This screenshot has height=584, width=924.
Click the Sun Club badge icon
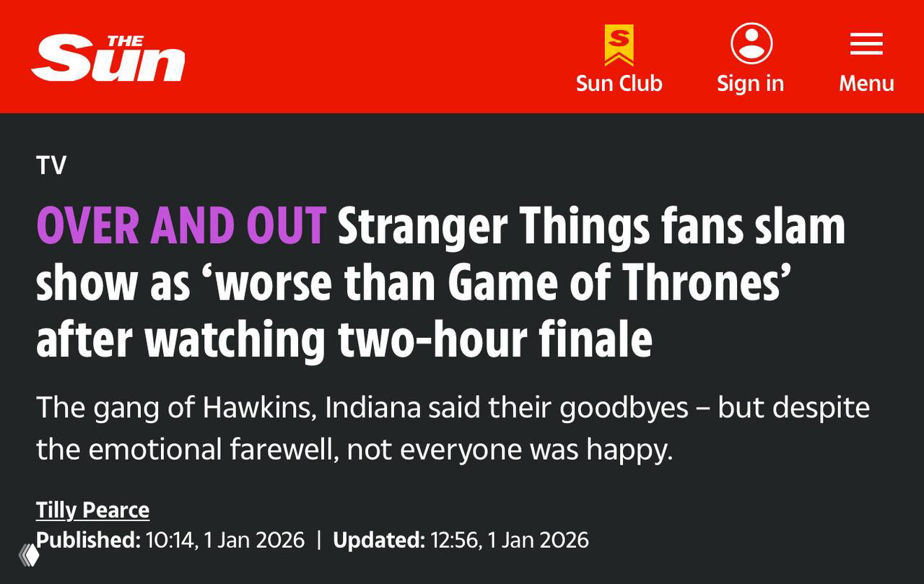[x=619, y=45]
